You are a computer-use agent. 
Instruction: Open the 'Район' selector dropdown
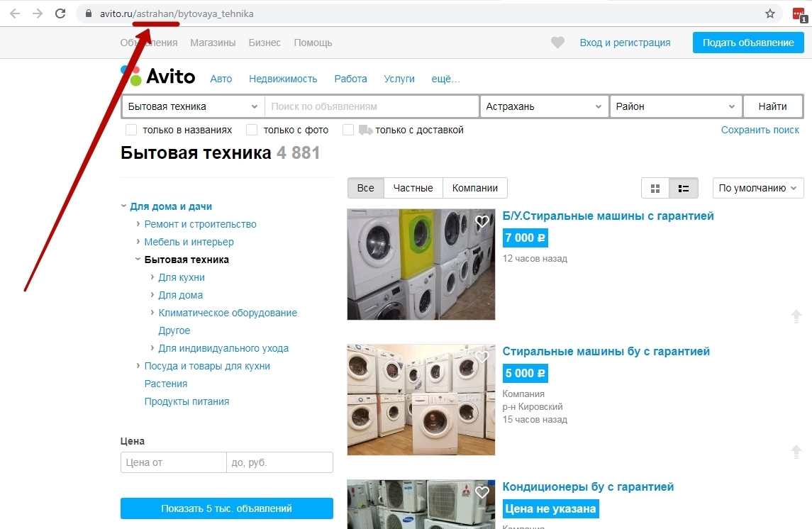(675, 106)
